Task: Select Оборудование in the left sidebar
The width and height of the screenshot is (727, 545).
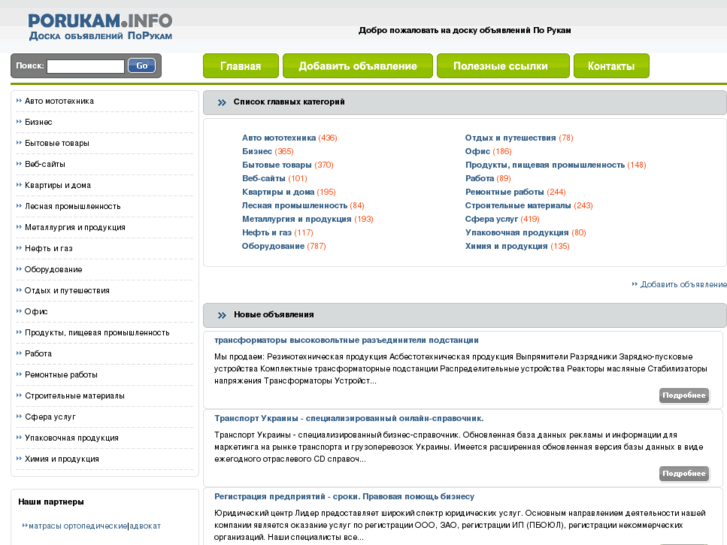Action: pyautogui.click(x=53, y=269)
